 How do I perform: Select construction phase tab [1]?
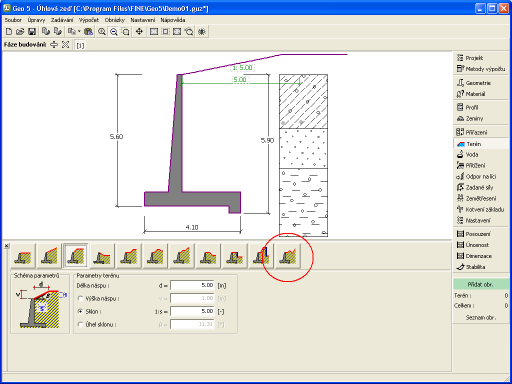[x=80, y=45]
